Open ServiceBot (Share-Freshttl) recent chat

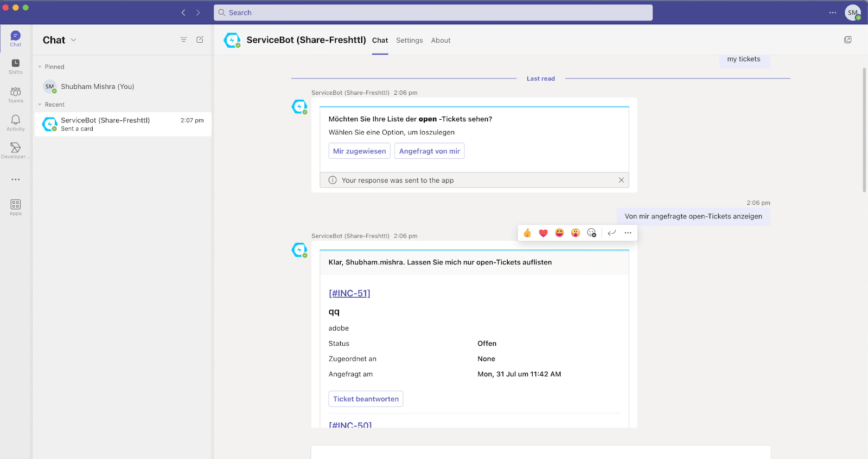tap(123, 124)
